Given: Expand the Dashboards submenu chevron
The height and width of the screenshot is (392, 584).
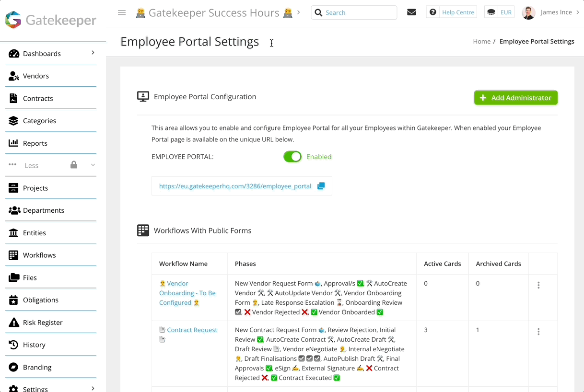Looking at the screenshot, I should coord(93,53).
